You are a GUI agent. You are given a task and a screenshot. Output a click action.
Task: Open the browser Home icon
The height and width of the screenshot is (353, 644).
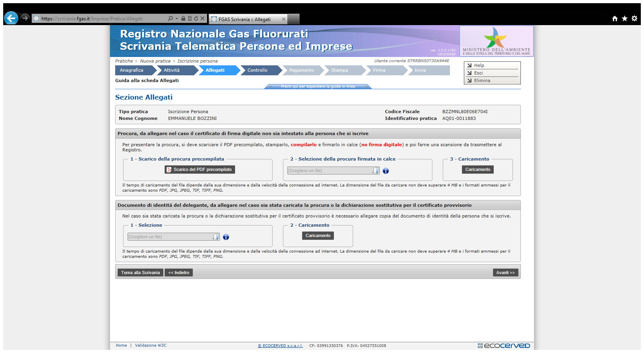(615, 18)
